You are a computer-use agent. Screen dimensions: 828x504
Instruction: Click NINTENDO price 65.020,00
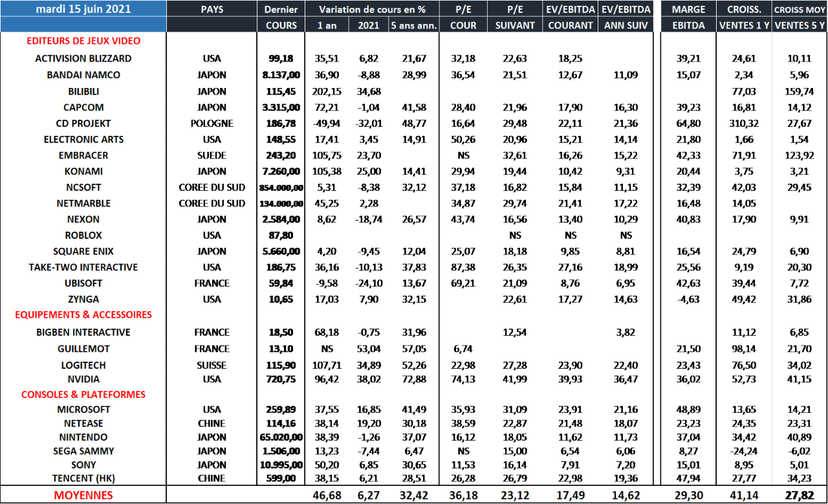(x=281, y=437)
